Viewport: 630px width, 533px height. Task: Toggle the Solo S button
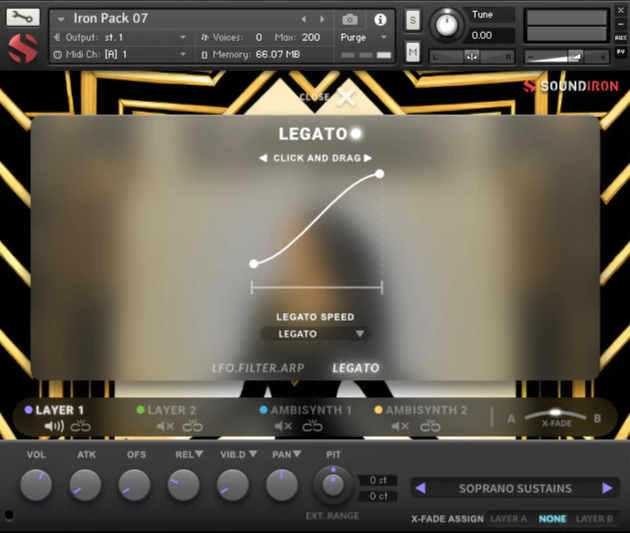(413, 20)
